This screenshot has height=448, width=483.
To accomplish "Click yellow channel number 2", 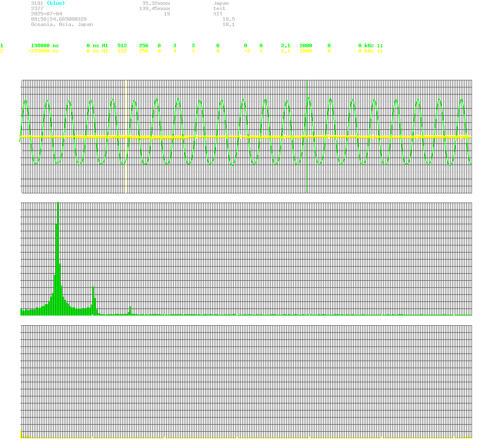I will tap(2, 51).
